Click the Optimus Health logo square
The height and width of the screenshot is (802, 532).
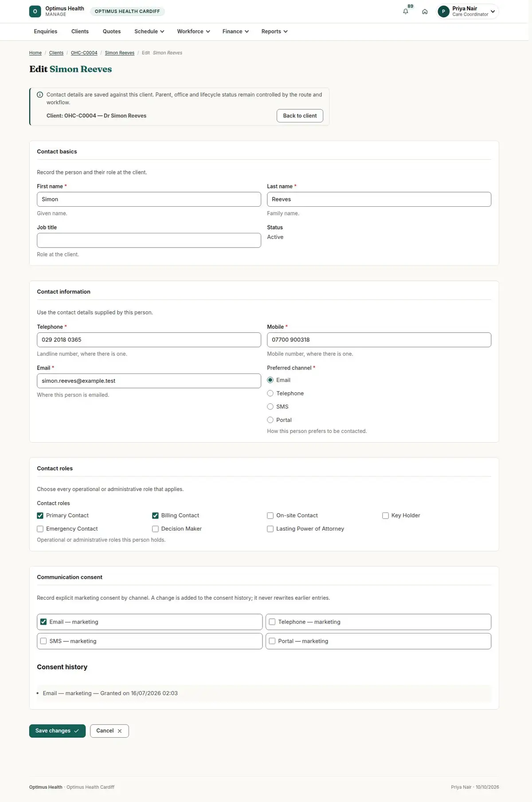[35, 12]
